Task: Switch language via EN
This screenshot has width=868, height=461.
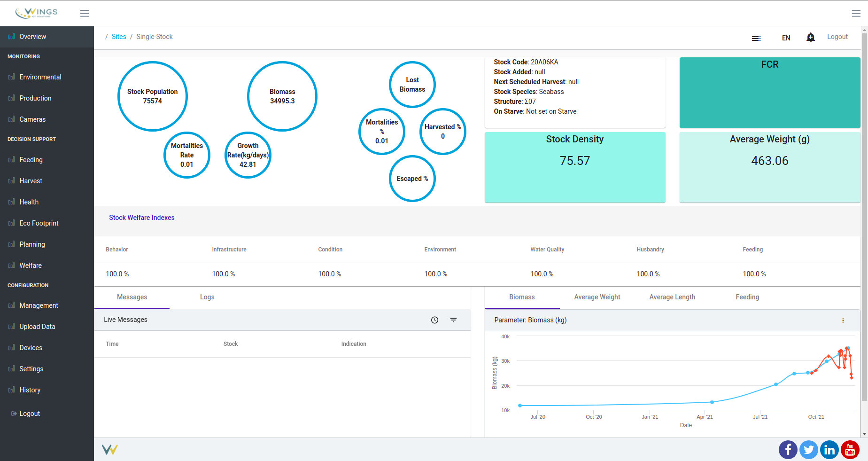Action: [786, 38]
